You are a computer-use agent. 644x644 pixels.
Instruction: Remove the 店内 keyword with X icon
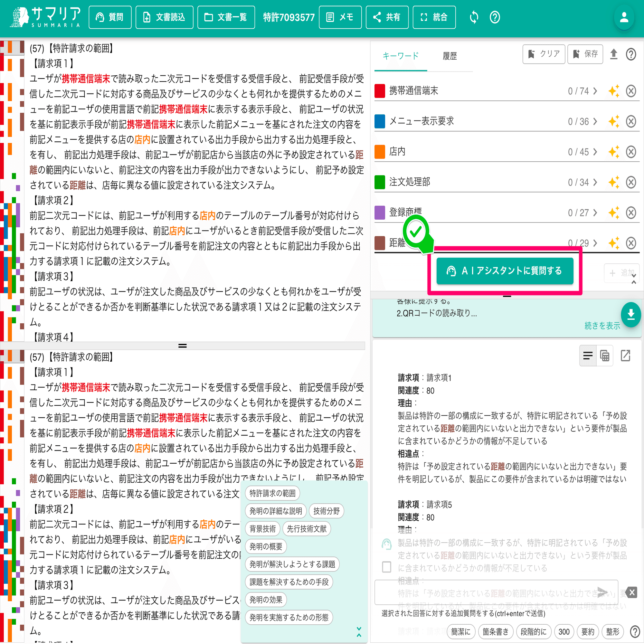[631, 152]
